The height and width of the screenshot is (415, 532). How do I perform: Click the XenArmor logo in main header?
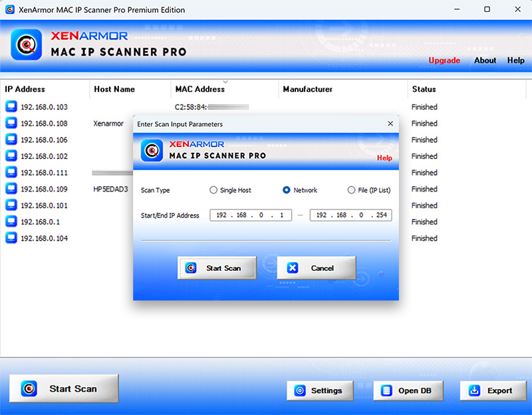(x=27, y=45)
